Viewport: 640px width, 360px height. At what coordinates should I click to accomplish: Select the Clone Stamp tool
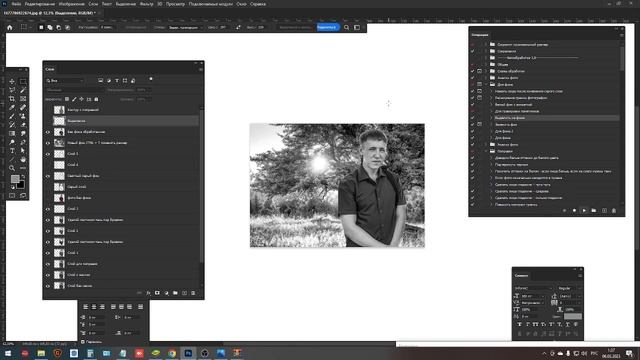tap(23, 116)
